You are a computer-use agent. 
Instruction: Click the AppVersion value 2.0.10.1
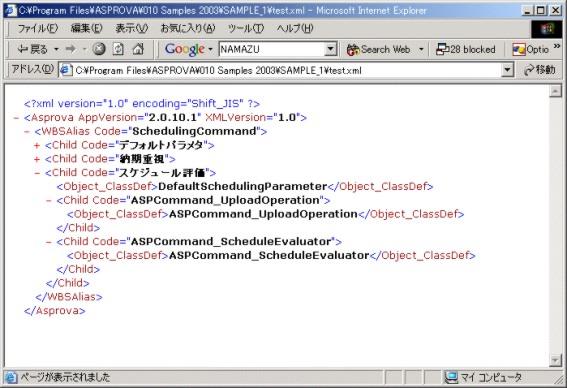(x=172, y=118)
